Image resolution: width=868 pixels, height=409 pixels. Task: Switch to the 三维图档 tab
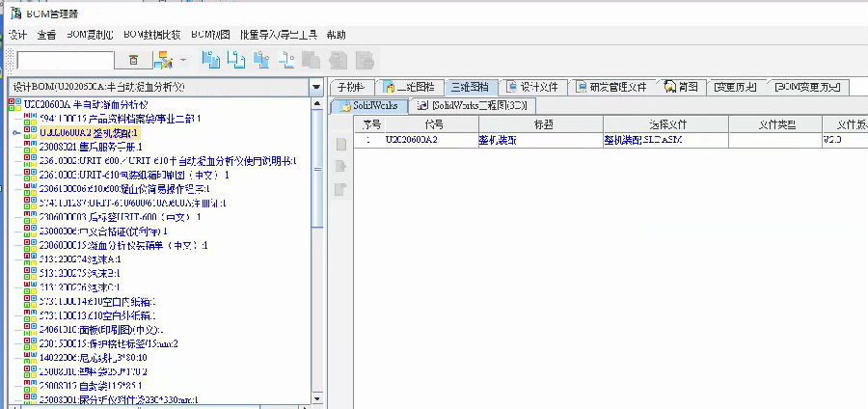(x=470, y=87)
